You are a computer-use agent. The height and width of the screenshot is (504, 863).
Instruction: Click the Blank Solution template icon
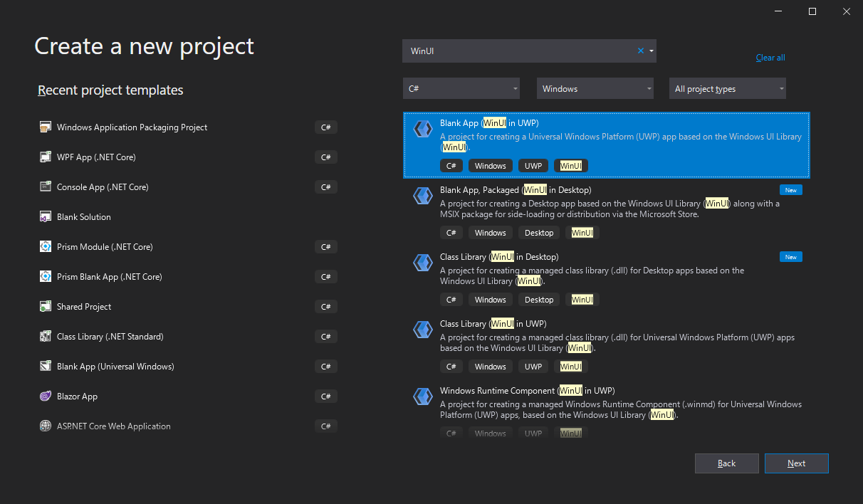click(x=46, y=216)
